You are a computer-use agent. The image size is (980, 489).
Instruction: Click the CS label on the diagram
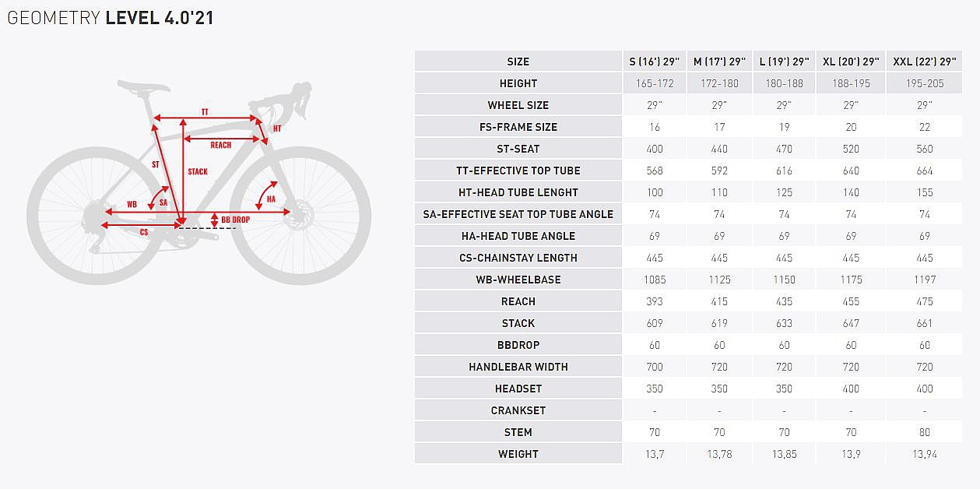tap(144, 232)
